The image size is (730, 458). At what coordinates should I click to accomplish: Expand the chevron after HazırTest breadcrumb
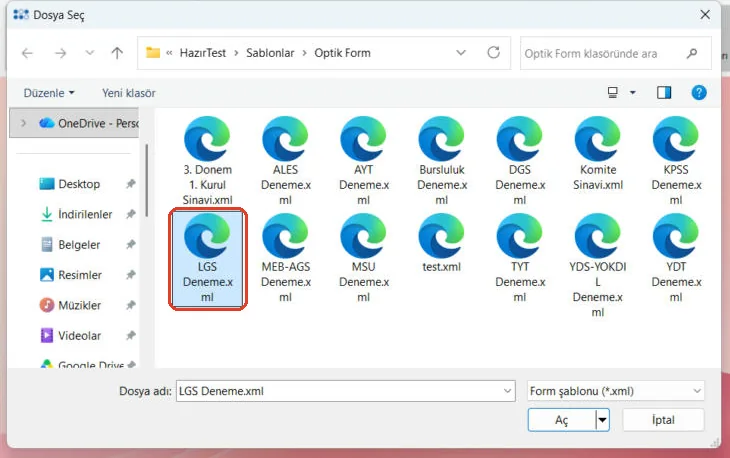point(236,53)
